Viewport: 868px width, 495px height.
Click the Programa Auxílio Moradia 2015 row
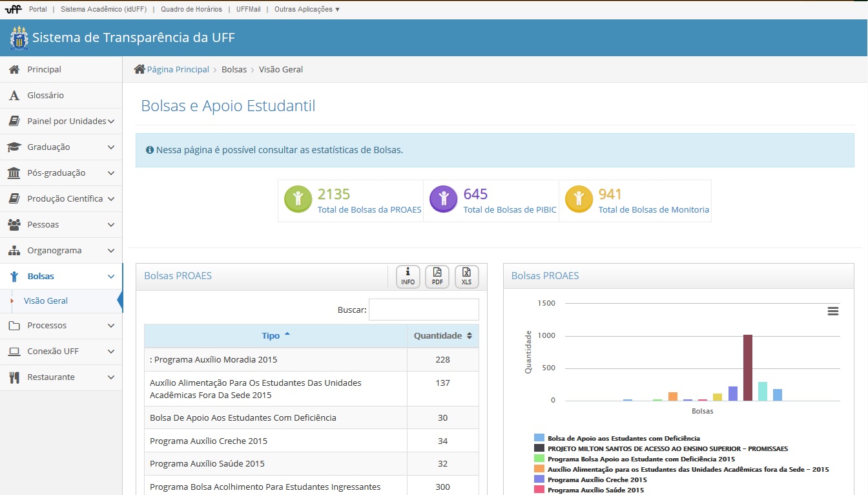pyautogui.click(x=311, y=360)
